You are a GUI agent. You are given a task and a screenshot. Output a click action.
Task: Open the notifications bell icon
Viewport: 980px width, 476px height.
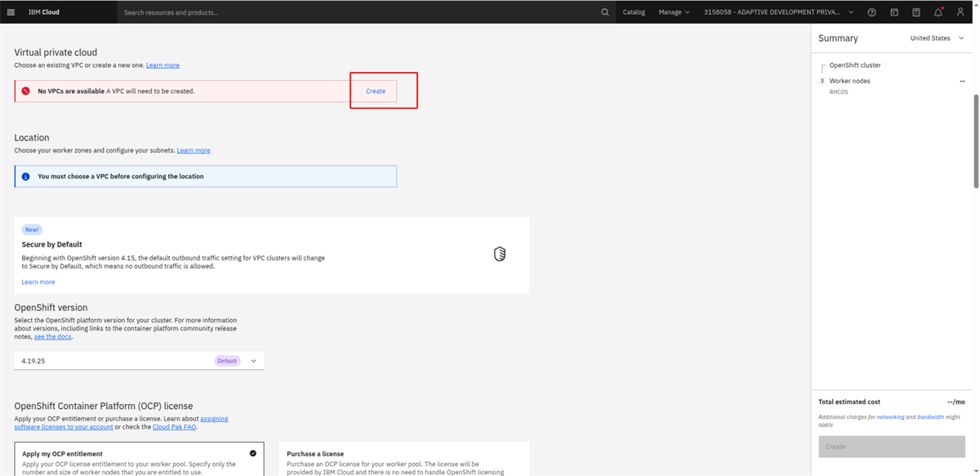pyautogui.click(x=938, y=12)
